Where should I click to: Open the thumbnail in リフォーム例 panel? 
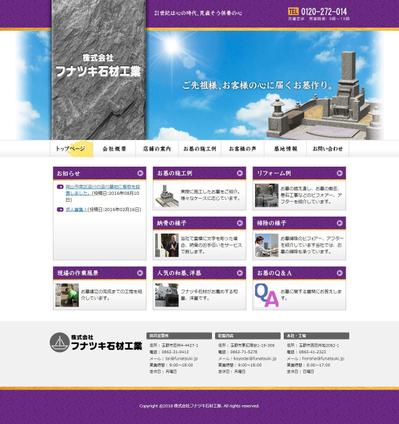(x=267, y=195)
